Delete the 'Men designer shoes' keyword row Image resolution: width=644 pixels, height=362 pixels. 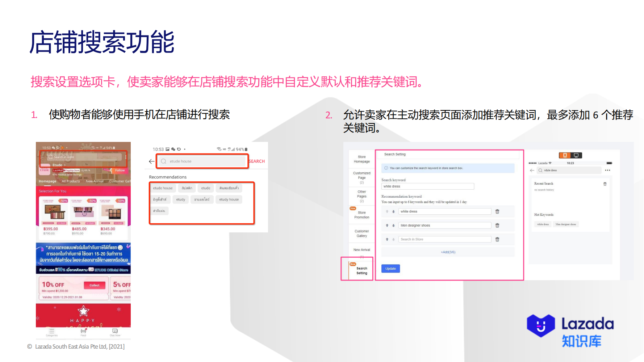coord(497,226)
